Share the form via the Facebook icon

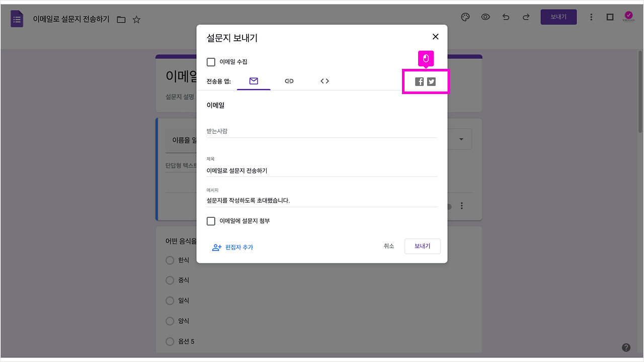(x=419, y=81)
